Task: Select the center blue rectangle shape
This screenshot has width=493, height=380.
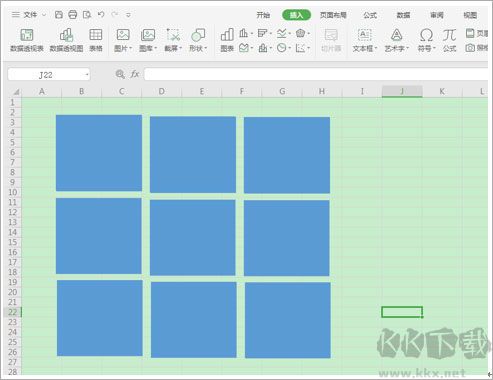Action: click(193, 238)
